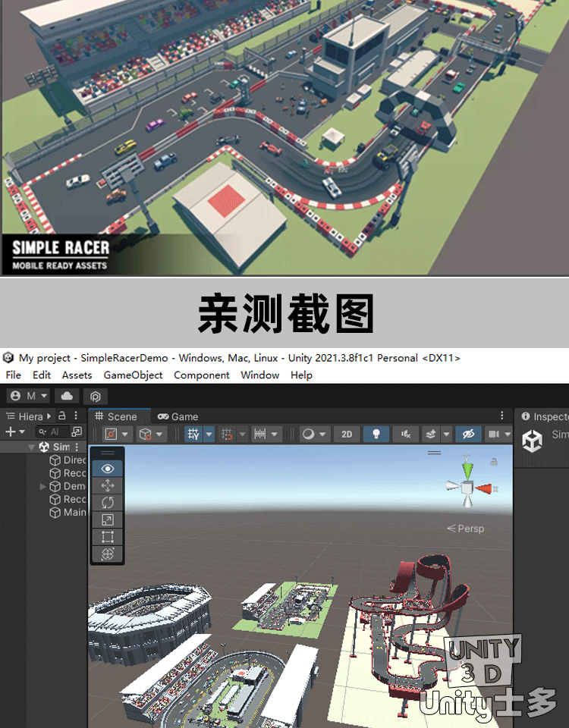
Task: Select the Scale tool in Scene tools
Action: (x=107, y=520)
